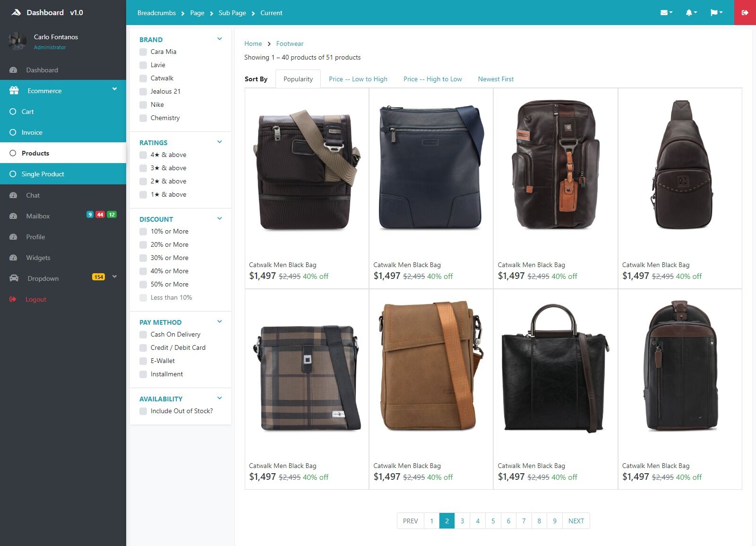The image size is (756, 546).
Task: Click the Mailbox blue 9 badge
Action: (x=90, y=215)
